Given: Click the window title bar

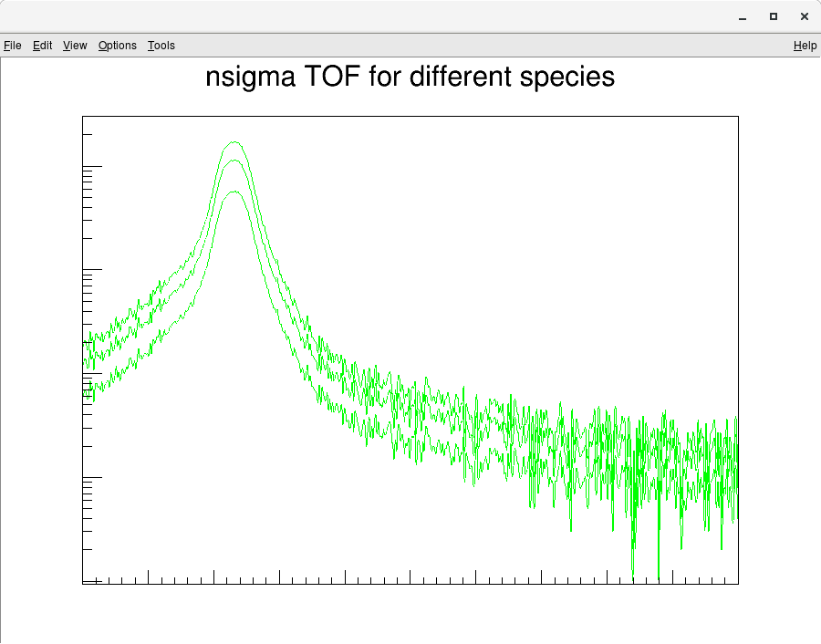Looking at the screenshot, I should 365,16.
